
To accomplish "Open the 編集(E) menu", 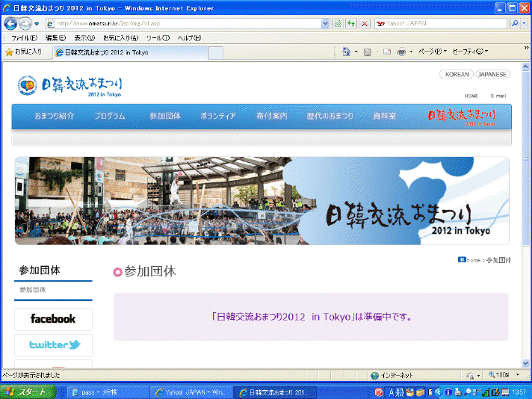I will tap(55, 38).
